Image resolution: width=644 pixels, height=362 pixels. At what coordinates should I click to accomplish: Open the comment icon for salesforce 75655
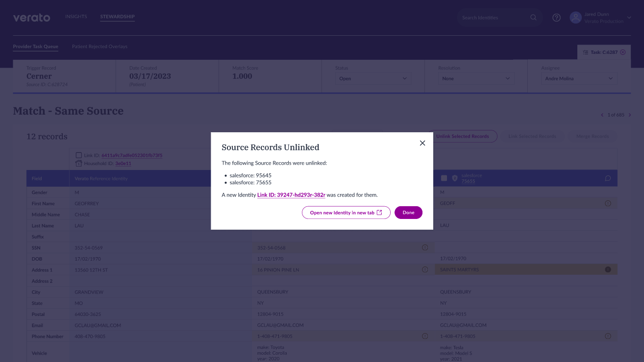(608, 178)
